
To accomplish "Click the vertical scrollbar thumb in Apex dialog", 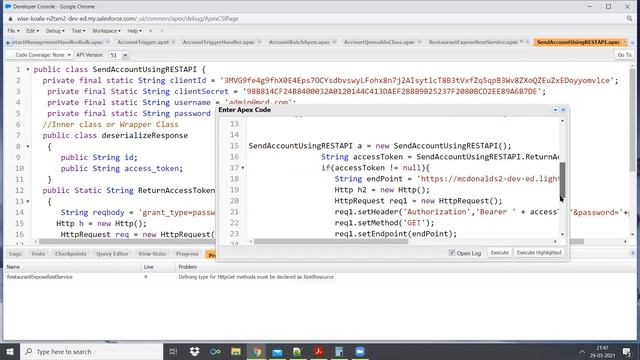I will [x=562, y=180].
